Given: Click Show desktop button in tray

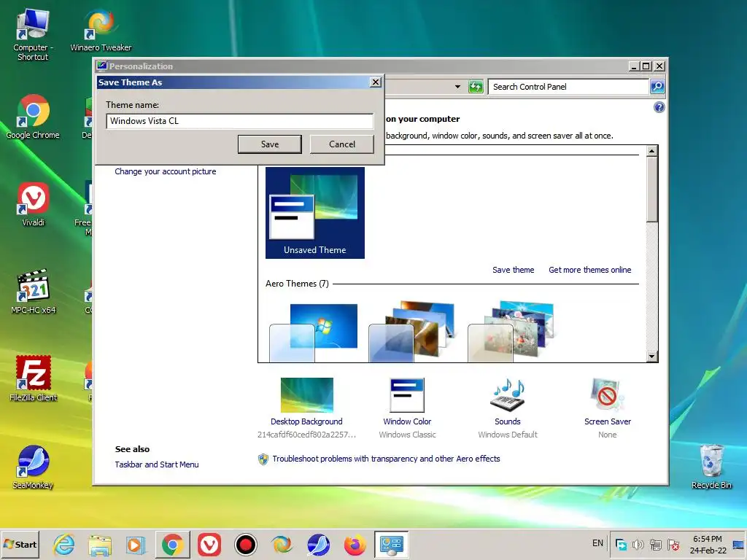Looking at the screenshot, I should tap(738, 545).
